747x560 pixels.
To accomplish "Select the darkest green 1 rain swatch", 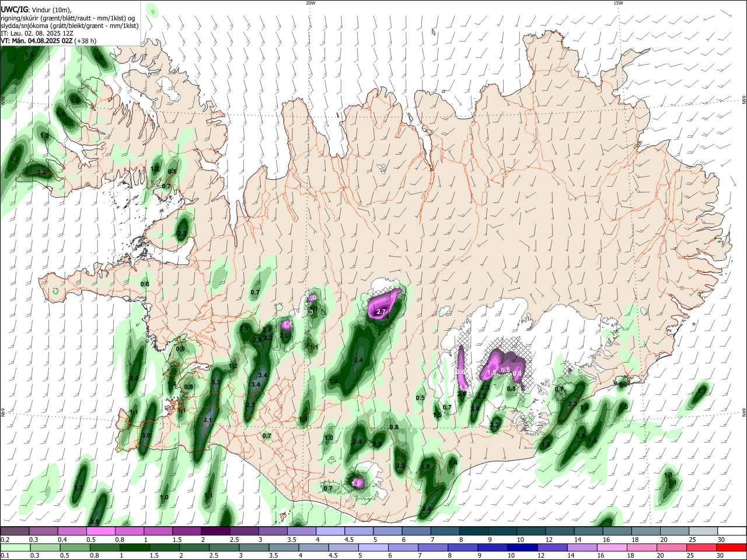I will [x=134, y=547].
